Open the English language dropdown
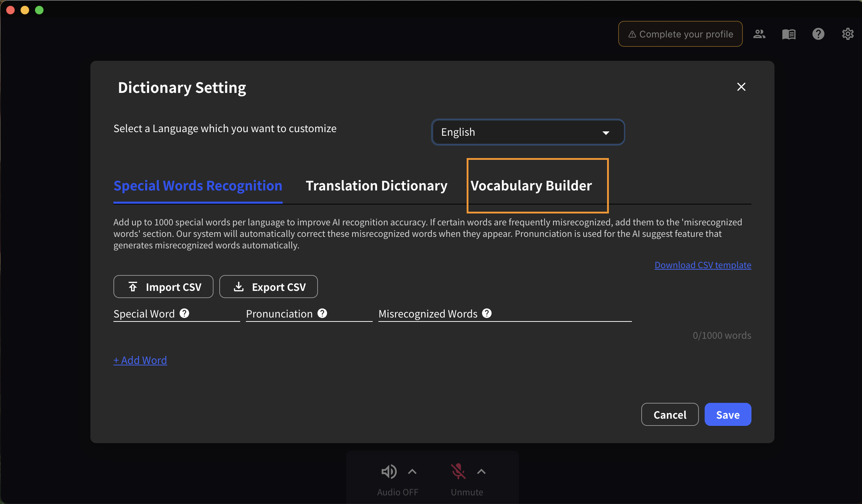Image resolution: width=862 pixels, height=504 pixels. click(528, 132)
